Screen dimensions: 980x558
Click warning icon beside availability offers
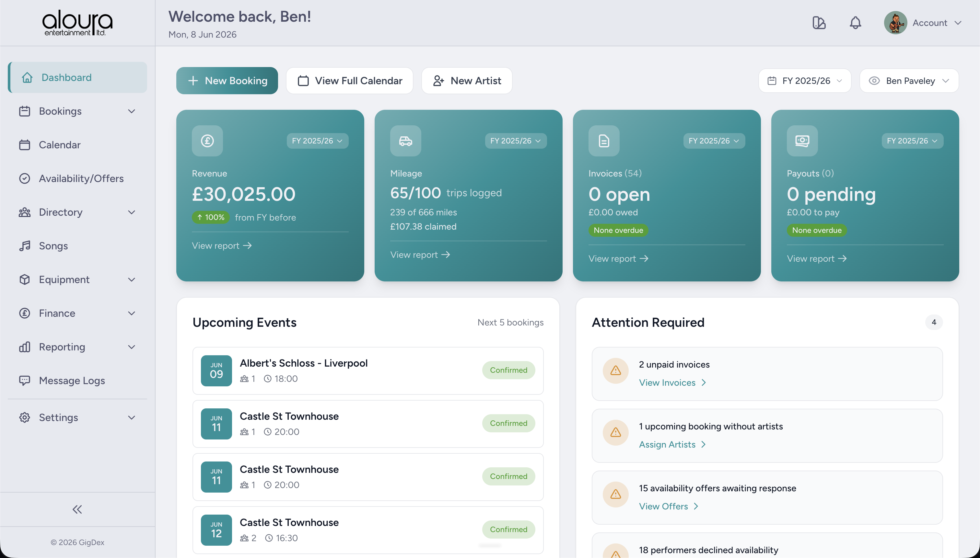[615, 495]
